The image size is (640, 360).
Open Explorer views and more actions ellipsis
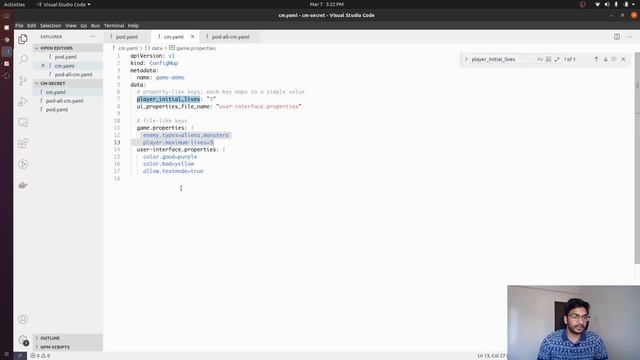point(93,37)
